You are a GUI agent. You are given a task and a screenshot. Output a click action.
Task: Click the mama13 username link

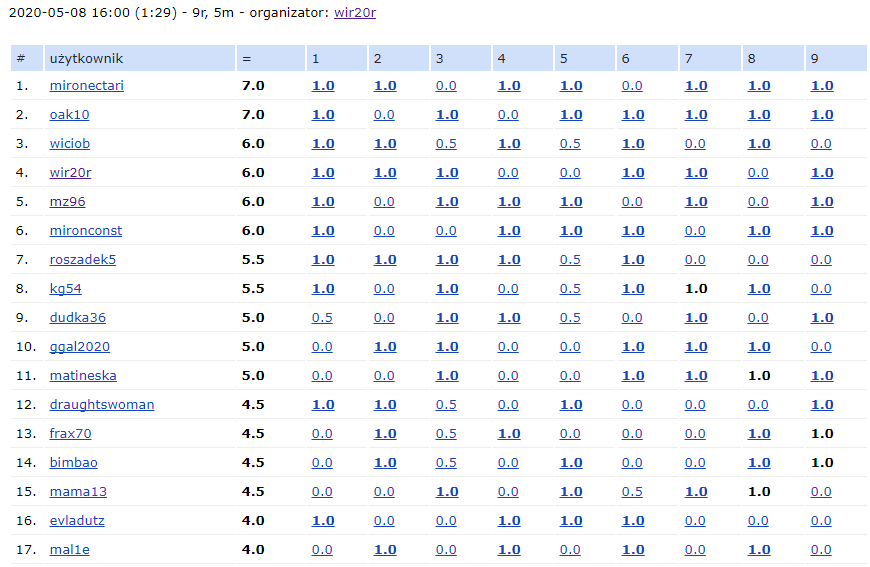78,492
